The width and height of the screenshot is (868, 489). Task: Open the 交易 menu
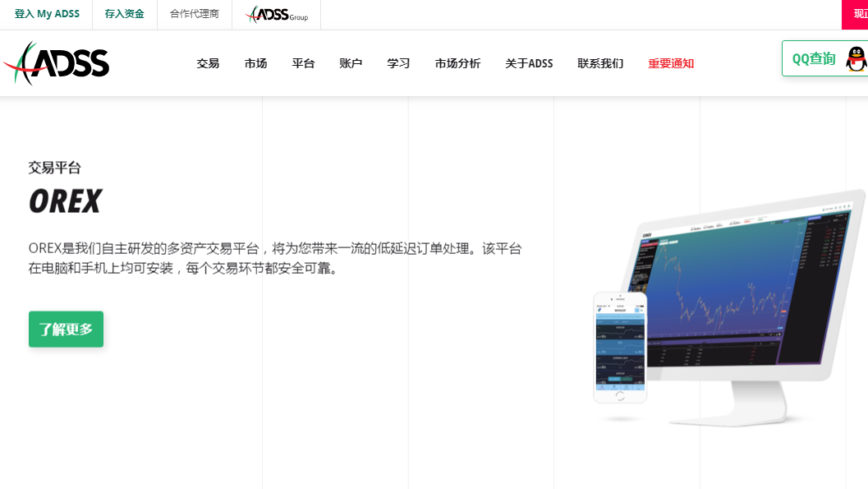click(x=208, y=63)
